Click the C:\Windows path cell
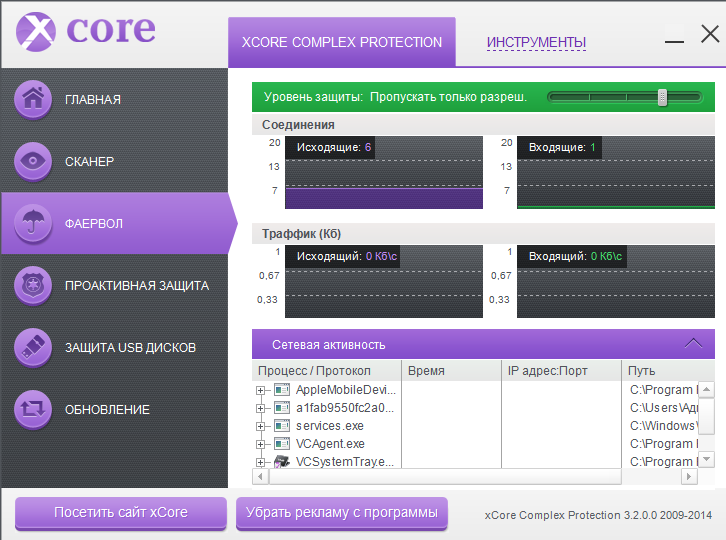Screen dimensions: 726x540 663,426
